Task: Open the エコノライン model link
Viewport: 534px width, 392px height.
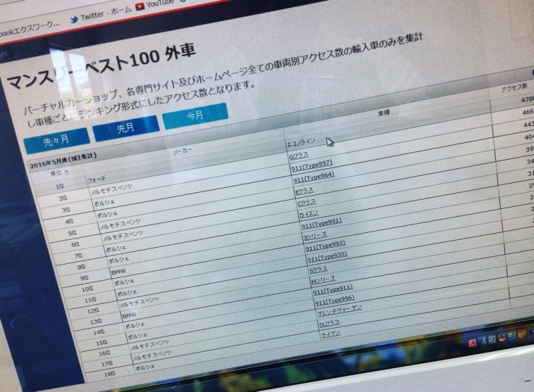Action: 301,143
